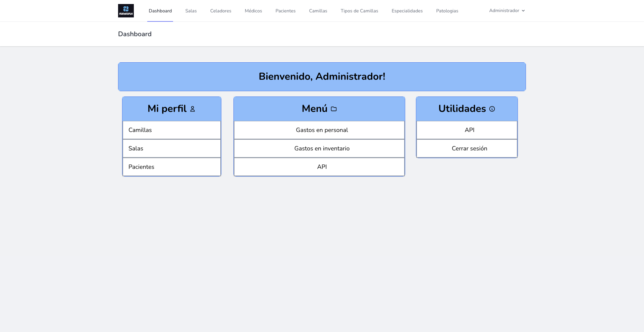Screen dimensions: 644x332
Task: Open Gastos en personal
Action: 322,130
